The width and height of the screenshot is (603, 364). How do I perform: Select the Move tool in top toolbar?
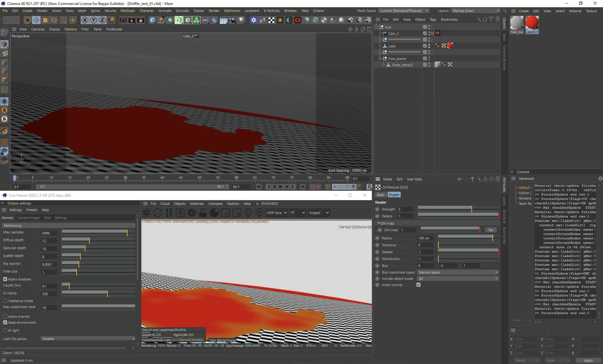click(36, 20)
